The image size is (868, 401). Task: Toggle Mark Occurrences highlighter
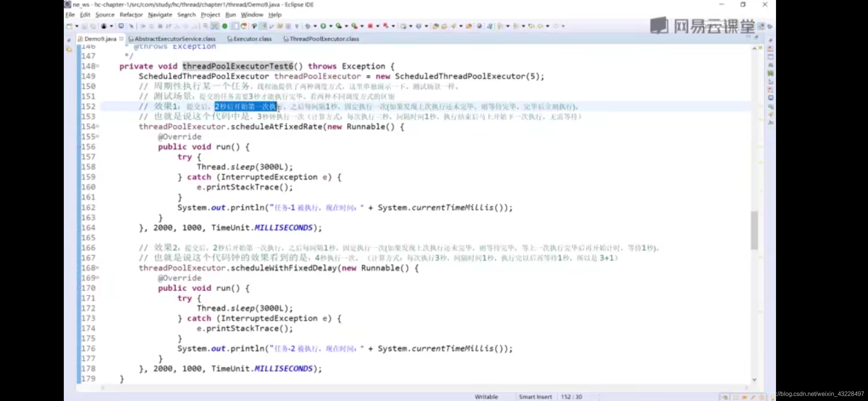pos(263,26)
